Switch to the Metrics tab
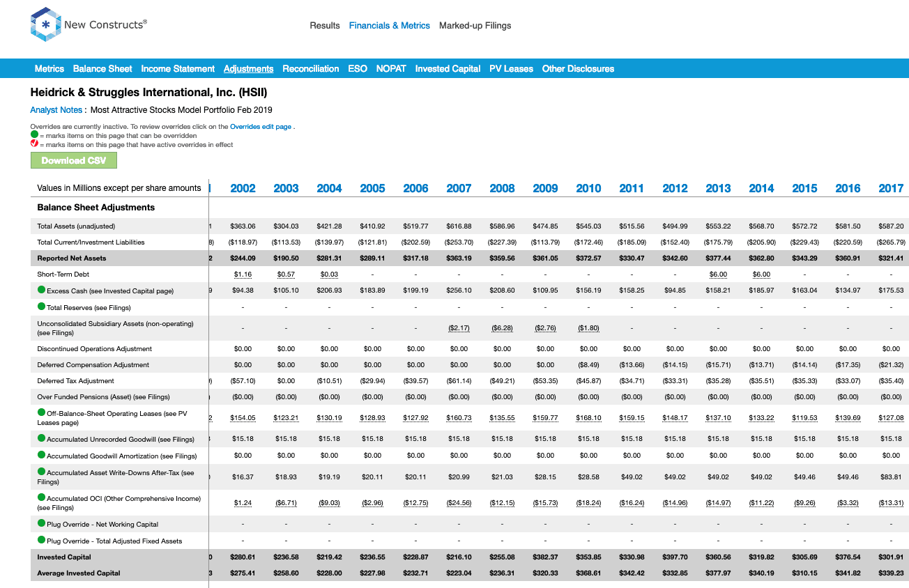The width and height of the screenshot is (909, 588). (49, 68)
